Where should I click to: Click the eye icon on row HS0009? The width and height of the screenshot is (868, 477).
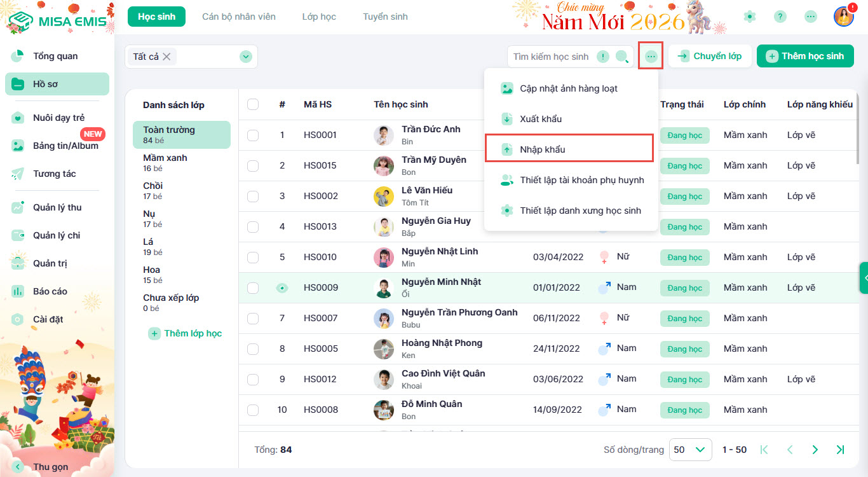click(282, 288)
